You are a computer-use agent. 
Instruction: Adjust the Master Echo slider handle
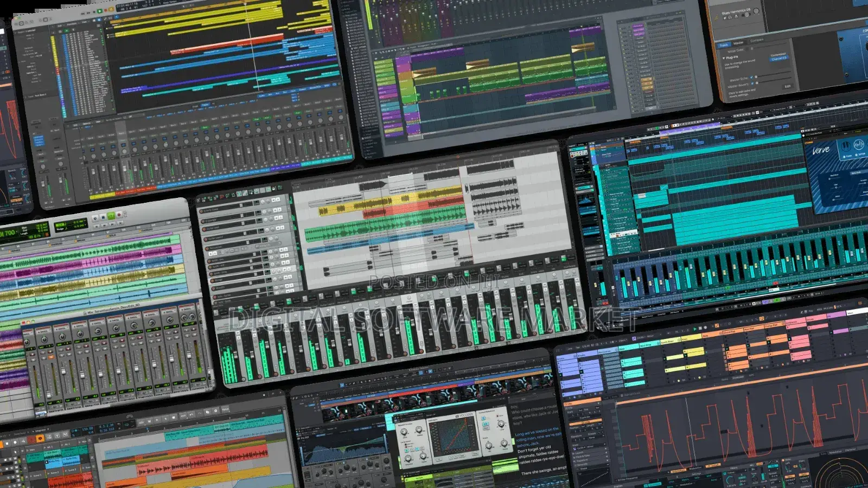(756, 76)
